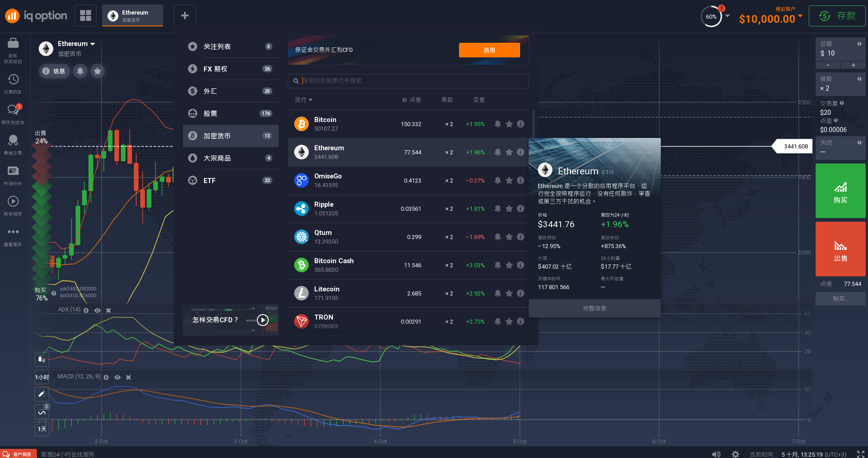Open settings gear in bottom bar
This screenshot has height=458, width=868.
pyautogui.click(x=735, y=454)
